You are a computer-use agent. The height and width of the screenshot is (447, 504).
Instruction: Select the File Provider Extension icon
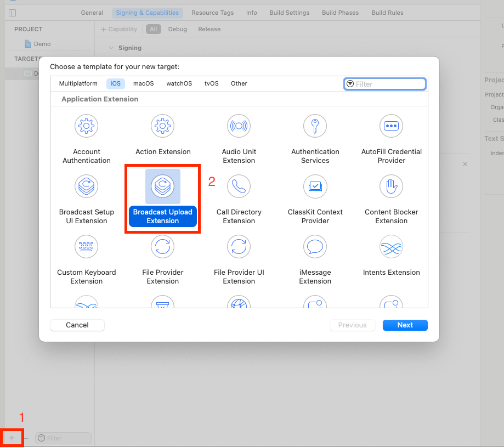pos(163,246)
